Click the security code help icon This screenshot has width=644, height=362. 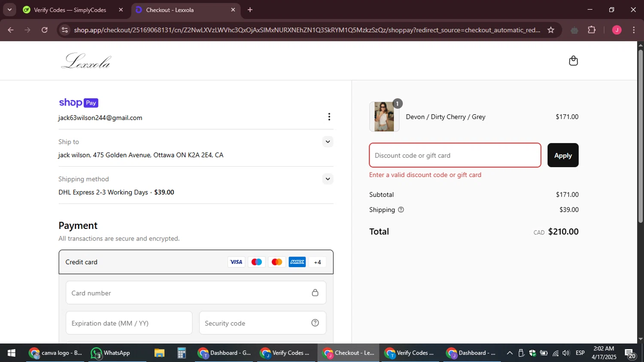(x=315, y=323)
